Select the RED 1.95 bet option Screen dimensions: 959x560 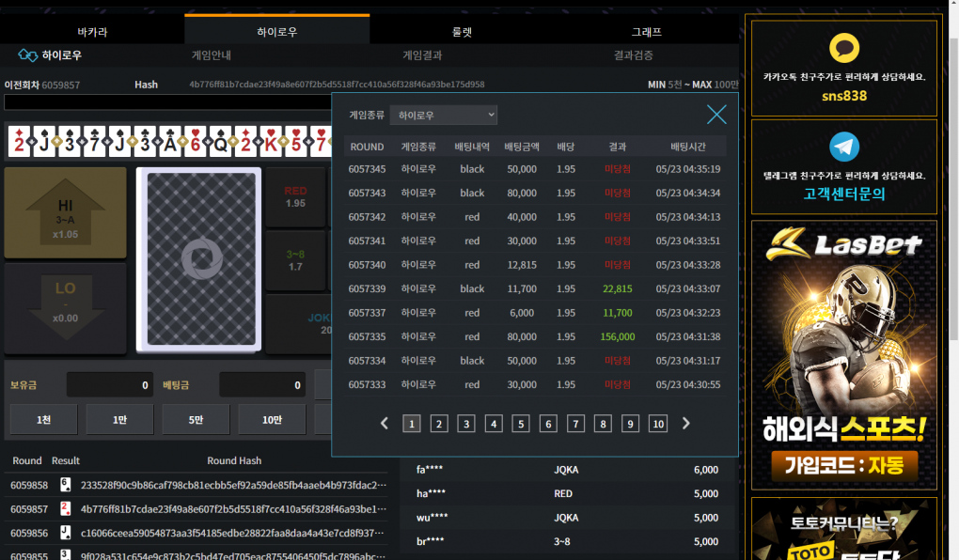click(x=295, y=197)
